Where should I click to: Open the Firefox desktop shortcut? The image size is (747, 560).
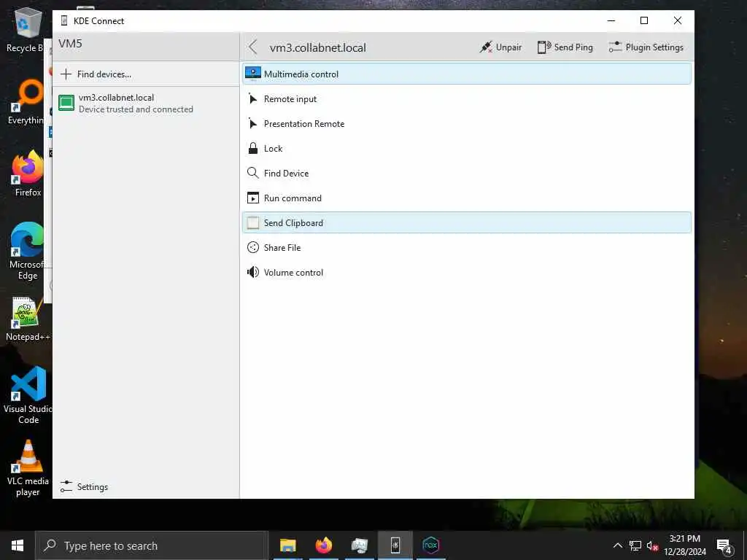(28, 174)
